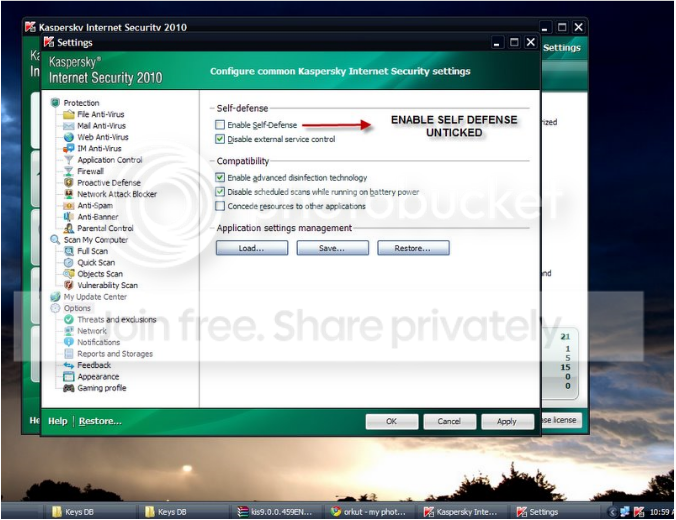This screenshot has width=676, height=520.
Task: Click the Reports and Storages icon
Action: (x=69, y=354)
